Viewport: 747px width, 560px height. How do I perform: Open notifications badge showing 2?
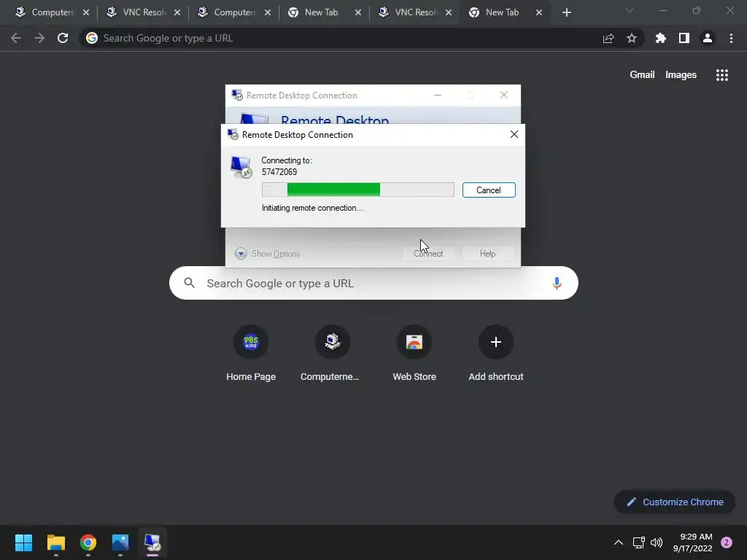tap(727, 542)
